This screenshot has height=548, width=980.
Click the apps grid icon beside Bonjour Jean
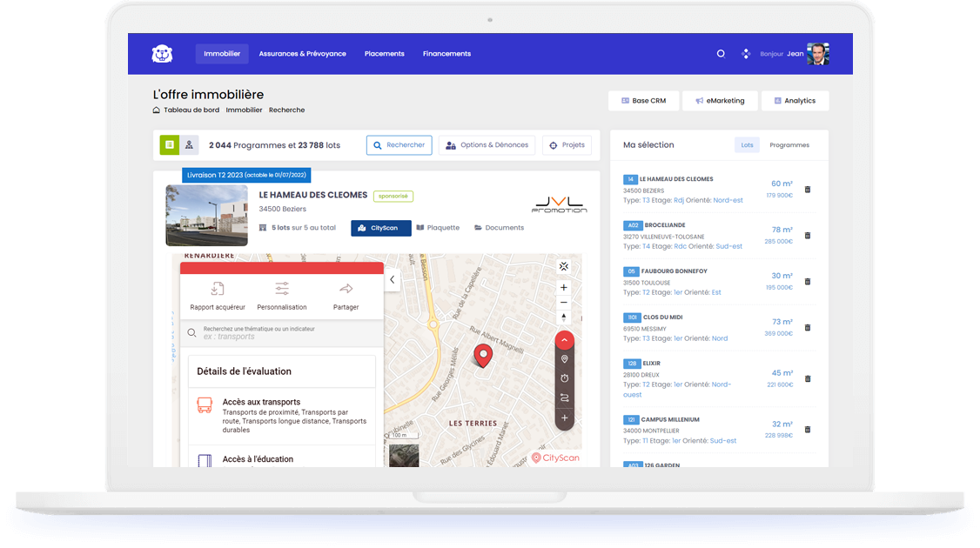746,53
